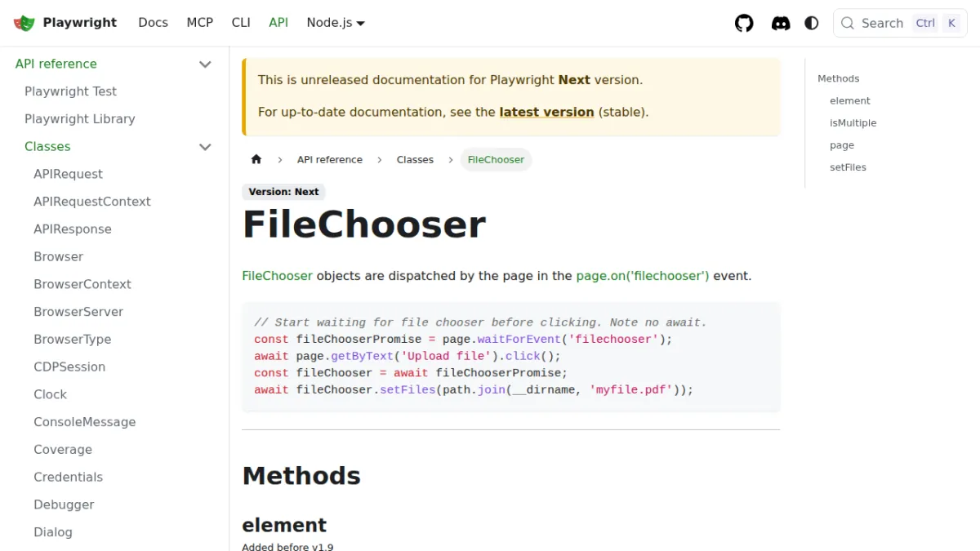Open Clock class page
980x551 pixels.
tap(50, 394)
